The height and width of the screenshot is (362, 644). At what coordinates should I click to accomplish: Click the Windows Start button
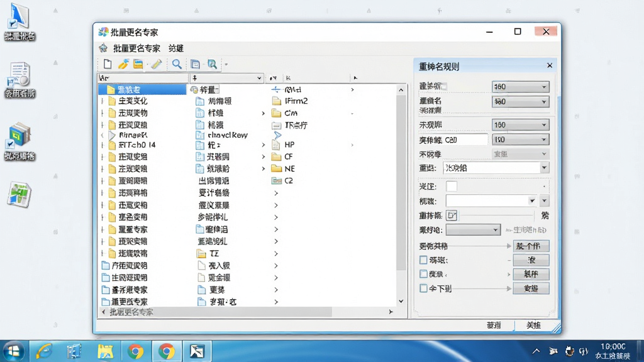[14, 351]
